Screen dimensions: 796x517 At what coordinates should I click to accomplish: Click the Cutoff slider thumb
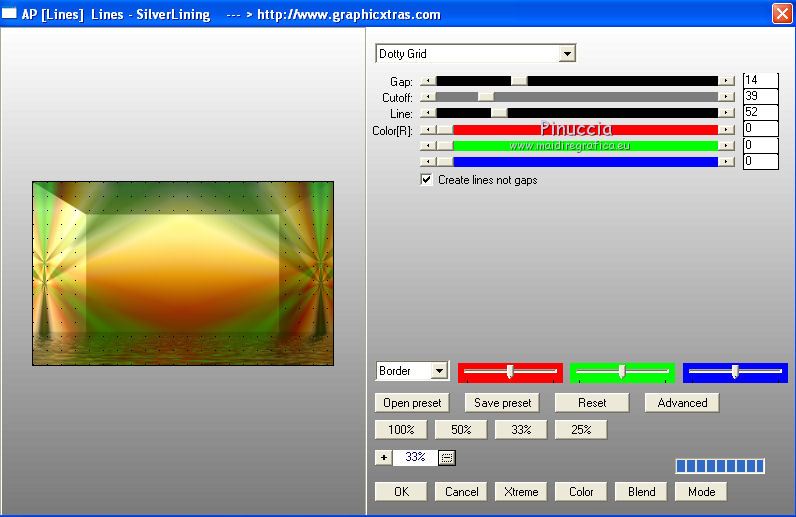(x=486, y=96)
